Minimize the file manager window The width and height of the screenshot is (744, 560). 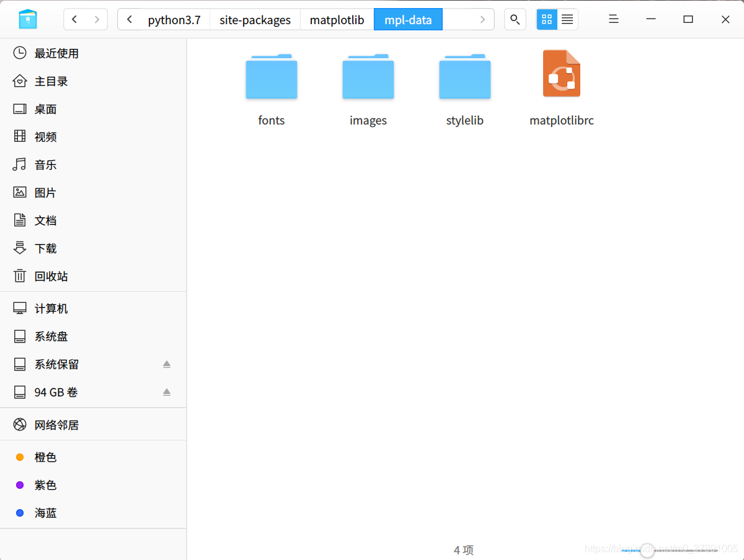coord(651,19)
